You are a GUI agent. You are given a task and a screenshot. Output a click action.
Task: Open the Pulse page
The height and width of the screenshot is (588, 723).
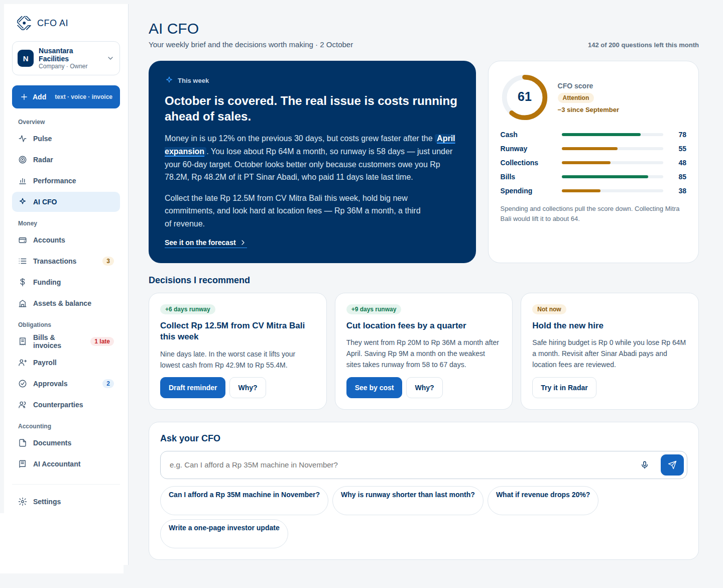tap(66, 139)
